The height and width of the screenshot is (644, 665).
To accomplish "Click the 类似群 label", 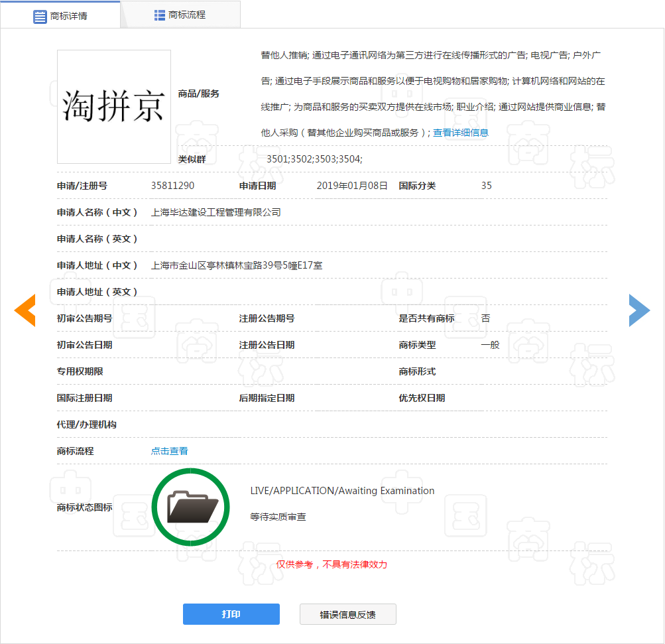I will (192, 159).
